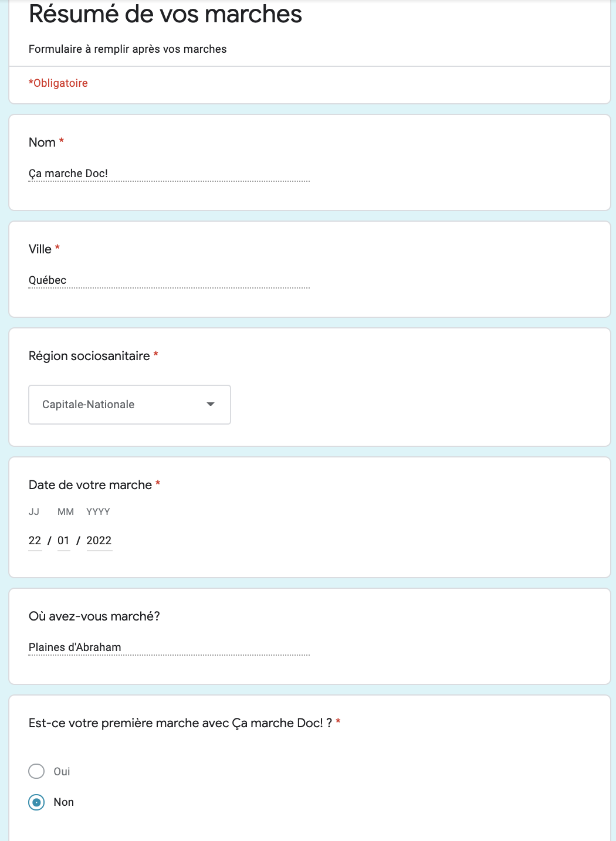The image size is (616, 841).
Task: Click the première marche question text
Action: pyautogui.click(x=181, y=723)
